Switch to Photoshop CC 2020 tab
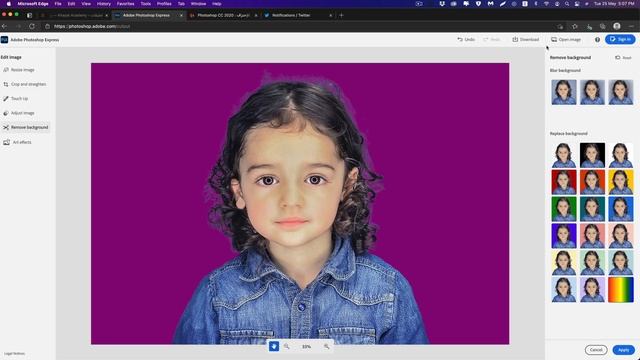The image size is (640, 360). (x=223, y=15)
